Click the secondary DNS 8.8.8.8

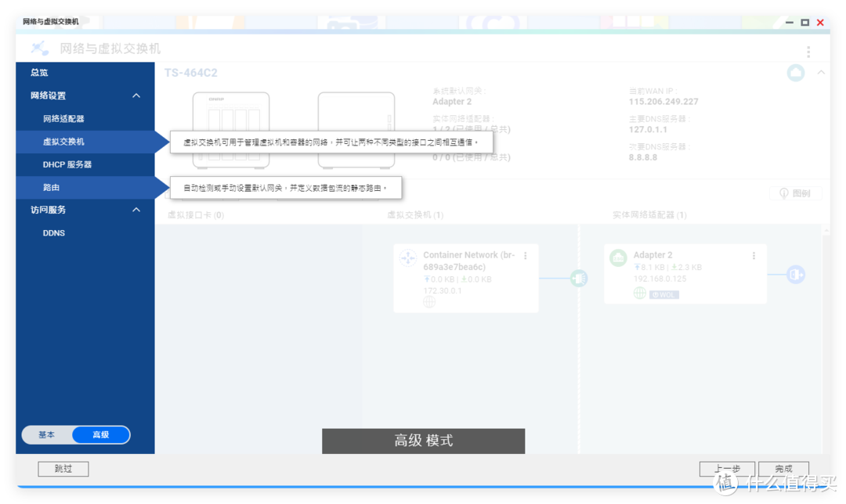(x=642, y=157)
